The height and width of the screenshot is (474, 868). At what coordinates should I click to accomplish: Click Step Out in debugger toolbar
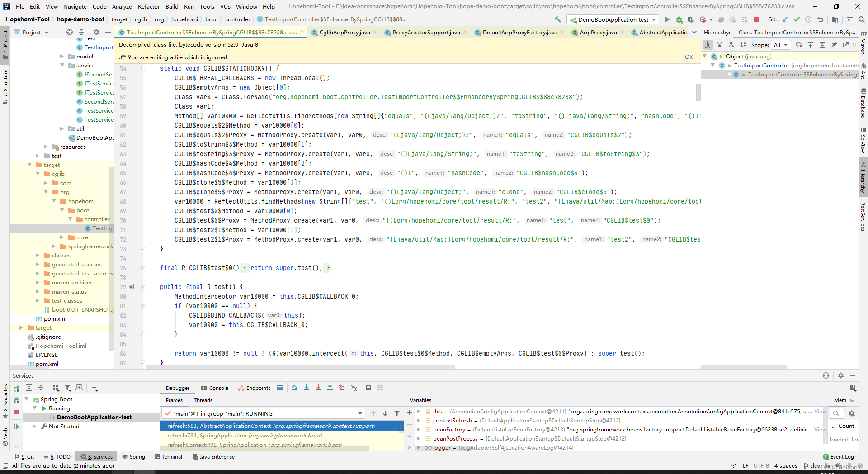tap(330, 388)
